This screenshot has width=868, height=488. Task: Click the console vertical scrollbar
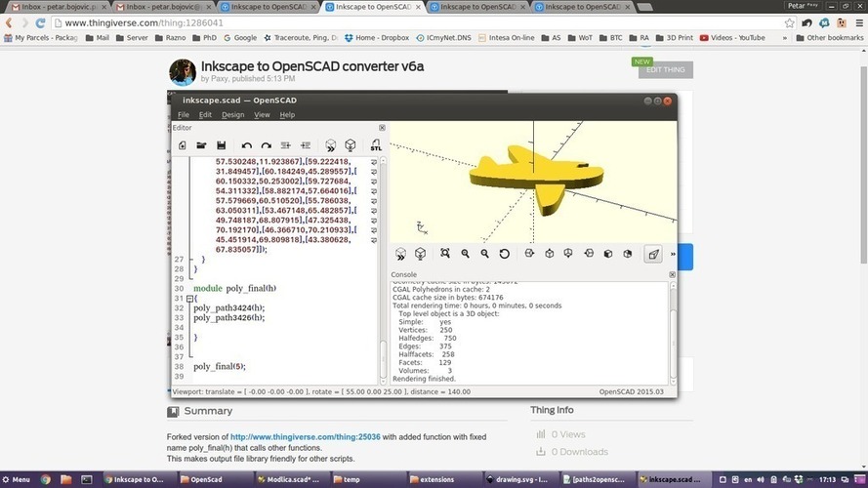(673, 333)
